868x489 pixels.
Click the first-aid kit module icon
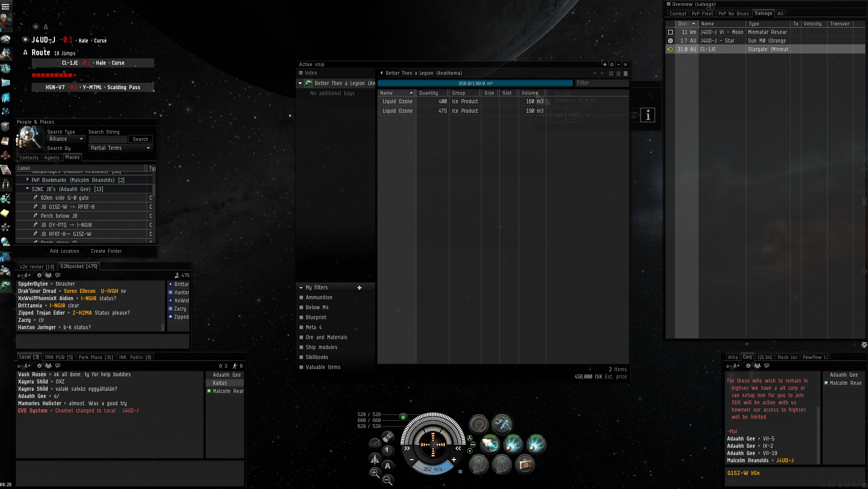(x=525, y=464)
